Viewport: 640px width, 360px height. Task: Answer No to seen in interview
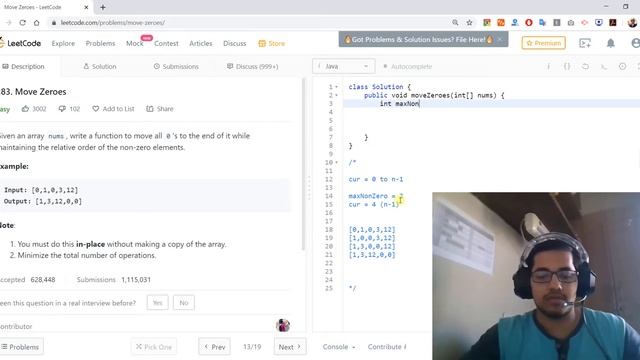pyautogui.click(x=184, y=302)
